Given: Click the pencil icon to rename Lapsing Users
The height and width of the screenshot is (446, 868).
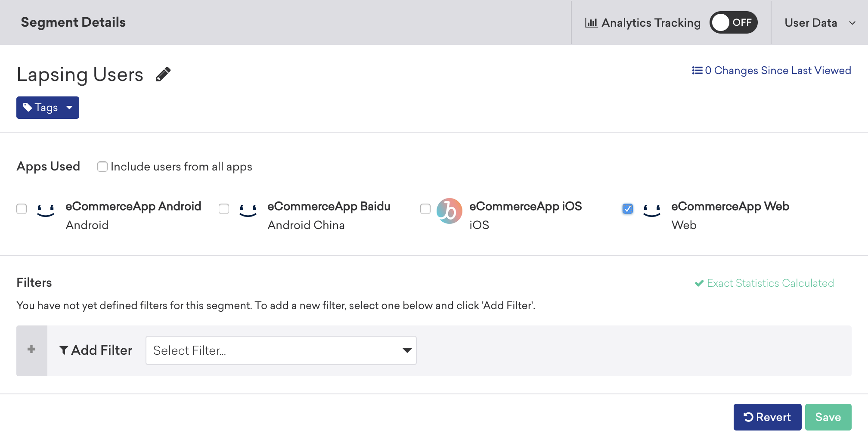Looking at the screenshot, I should (163, 74).
